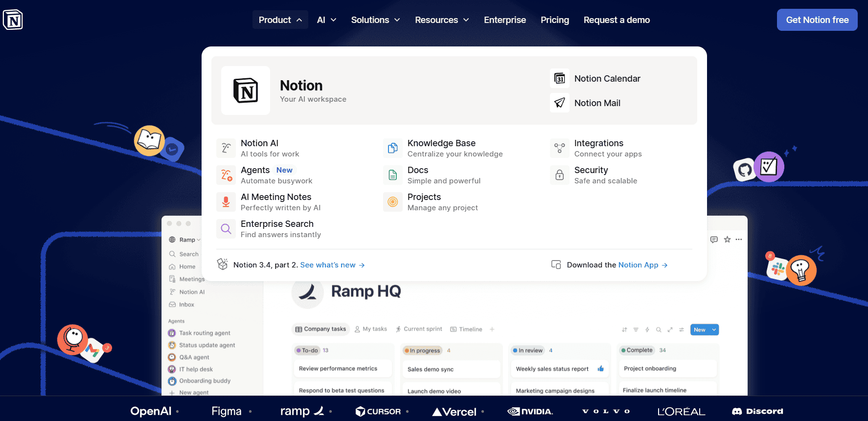Click the Security lock icon

(560, 175)
